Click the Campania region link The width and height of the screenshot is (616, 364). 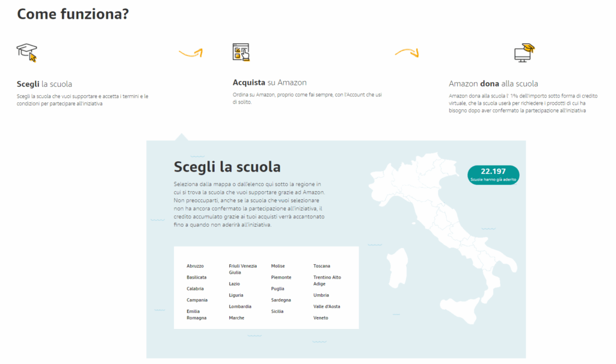click(x=197, y=300)
